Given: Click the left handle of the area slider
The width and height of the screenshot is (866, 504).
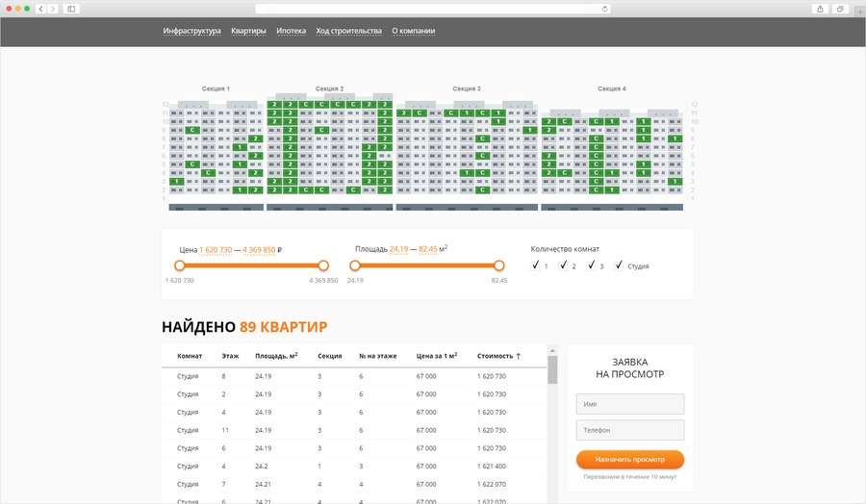Looking at the screenshot, I should pos(355,265).
